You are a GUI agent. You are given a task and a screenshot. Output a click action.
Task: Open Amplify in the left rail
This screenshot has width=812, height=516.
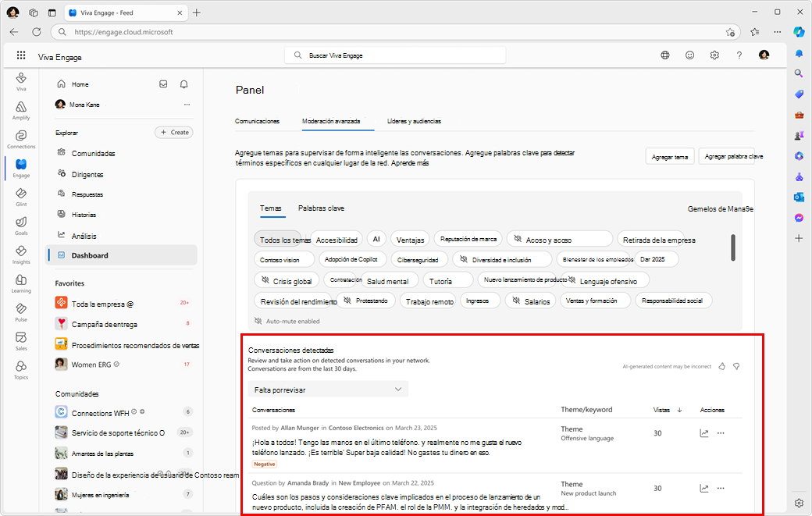click(x=21, y=110)
